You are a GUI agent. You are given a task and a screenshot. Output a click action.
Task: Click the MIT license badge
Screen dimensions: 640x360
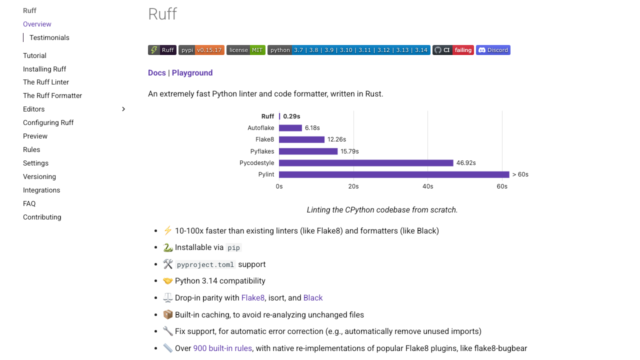[x=246, y=50]
